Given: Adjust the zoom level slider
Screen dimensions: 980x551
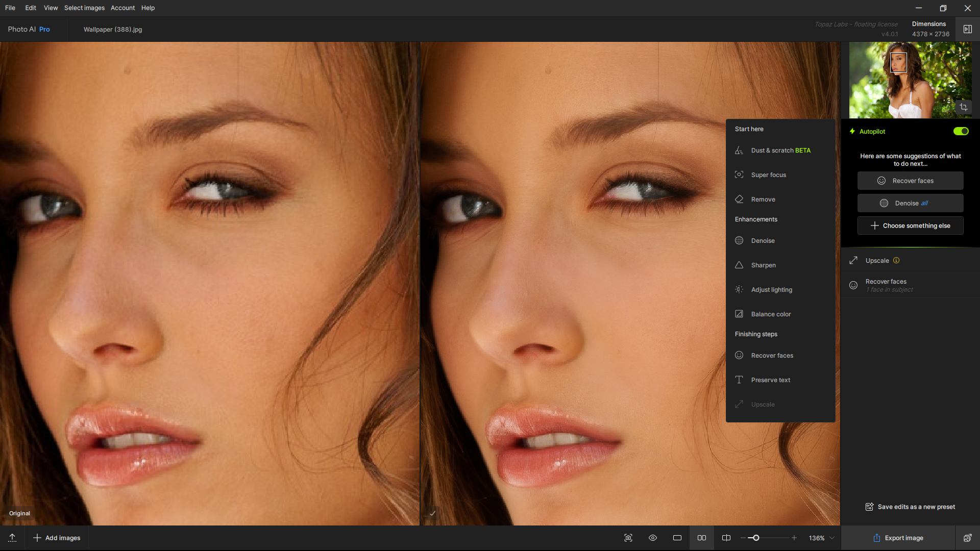Looking at the screenshot, I should 756,538.
